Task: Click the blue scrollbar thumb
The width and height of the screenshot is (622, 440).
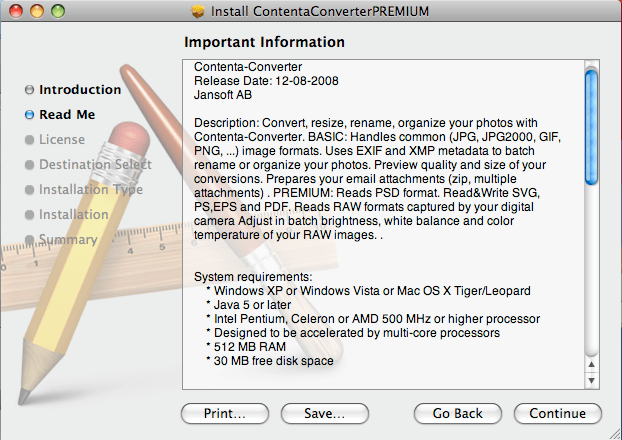Action: pos(591,127)
